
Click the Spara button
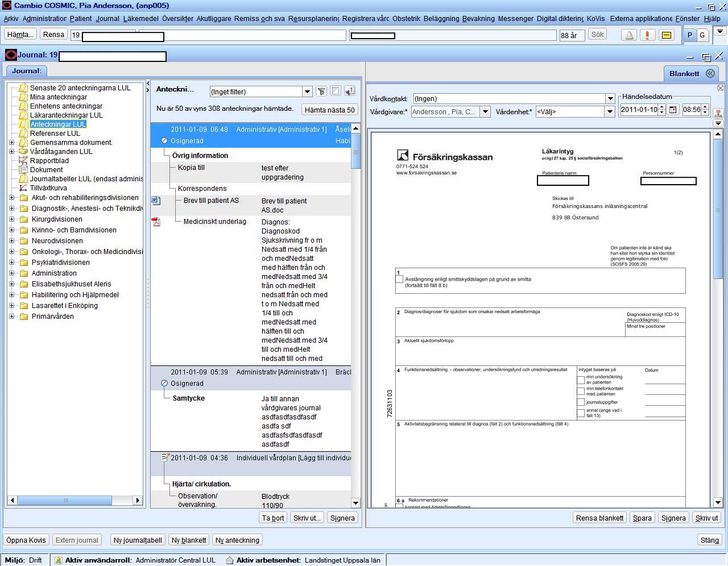point(642,518)
